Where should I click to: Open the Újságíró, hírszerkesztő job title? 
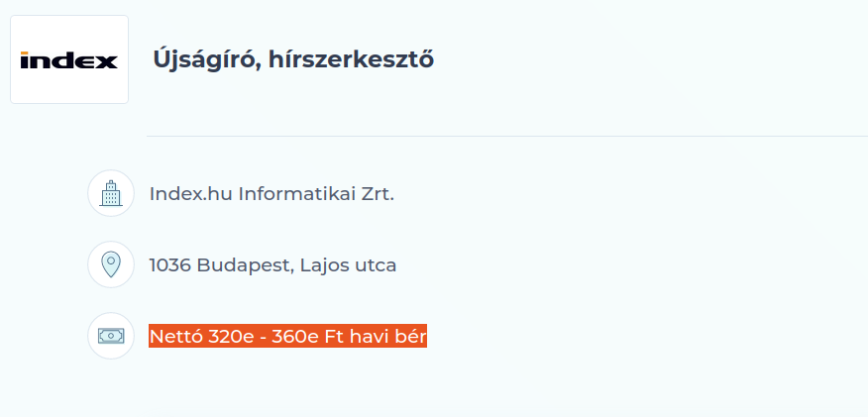[x=293, y=59]
